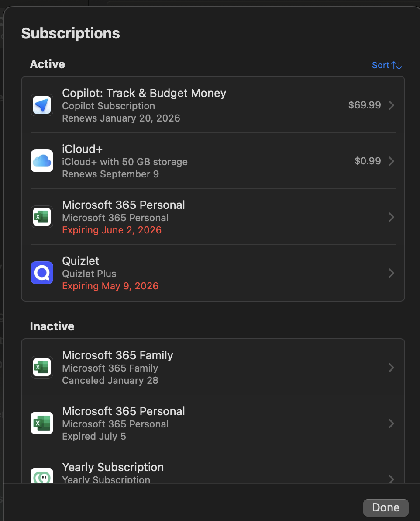Click the Excel icon beside Expired July 5
The height and width of the screenshot is (521, 420).
point(42,423)
